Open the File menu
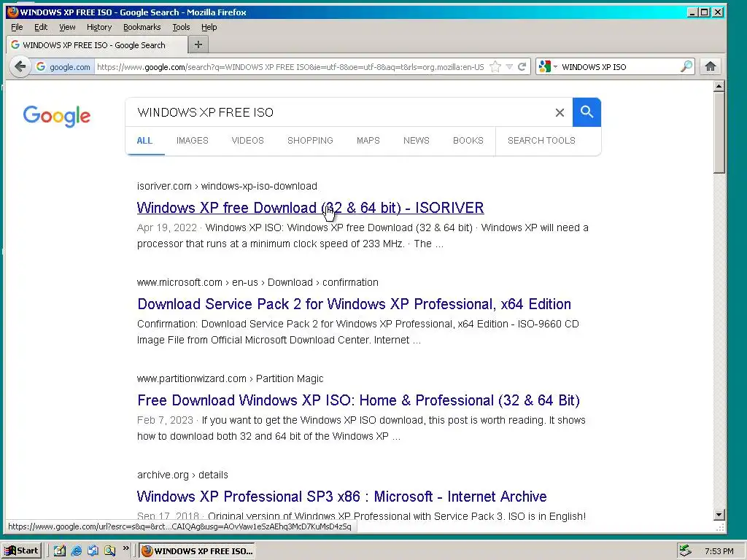Screen dimensions: 747x560 coord(17,27)
